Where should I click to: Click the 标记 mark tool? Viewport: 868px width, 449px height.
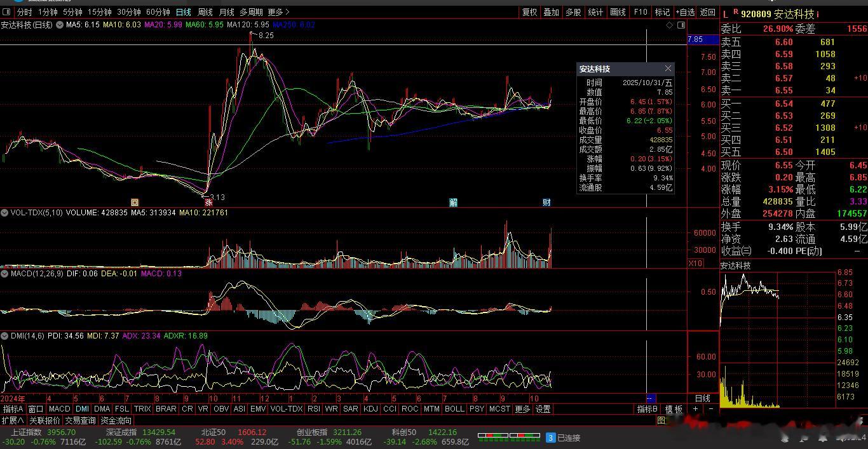click(662, 12)
